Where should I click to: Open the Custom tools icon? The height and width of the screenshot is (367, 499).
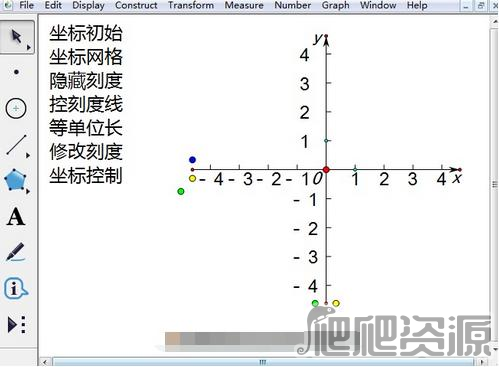click(17, 324)
